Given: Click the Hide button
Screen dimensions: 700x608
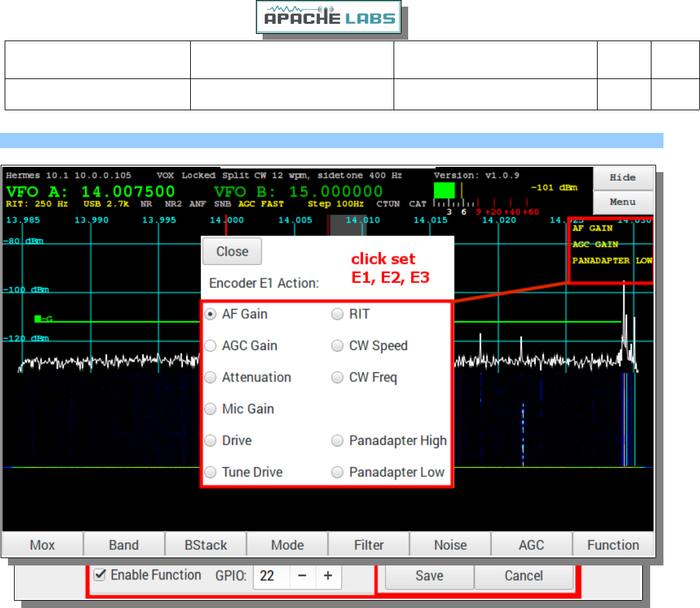Looking at the screenshot, I should click(622, 177).
